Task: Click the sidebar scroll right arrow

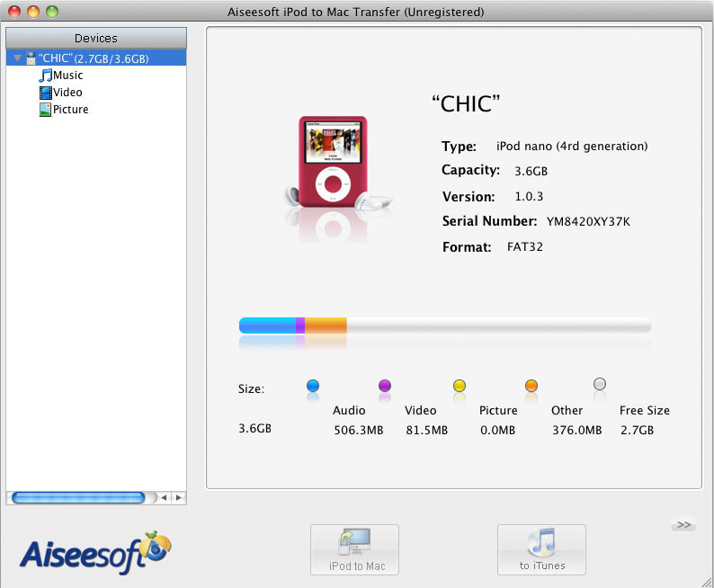Action: [179, 497]
